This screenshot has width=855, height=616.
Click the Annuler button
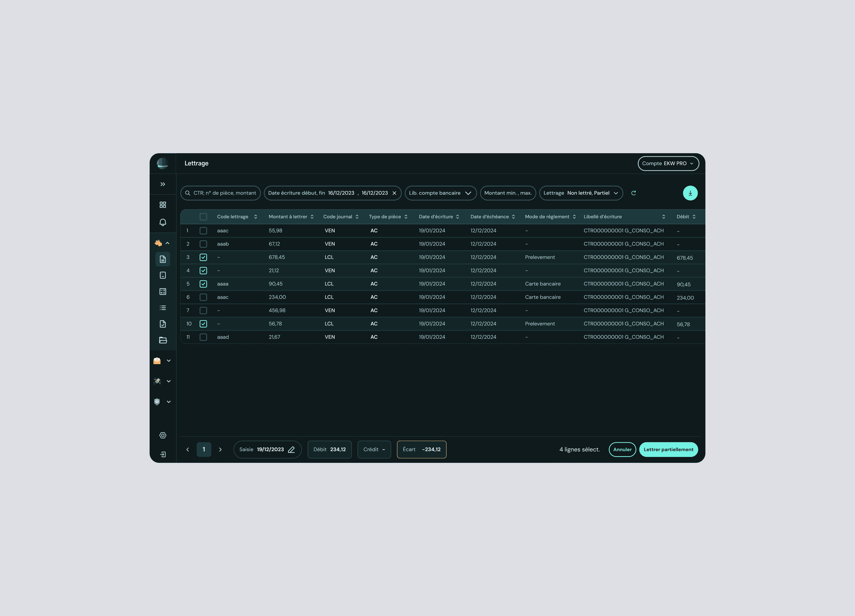point(622,449)
